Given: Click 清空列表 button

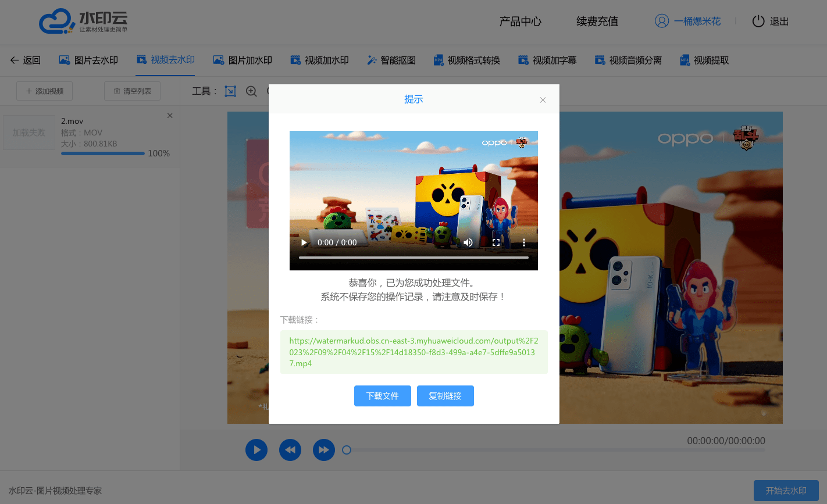Looking at the screenshot, I should pyautogui.click(x=133, y=91).
